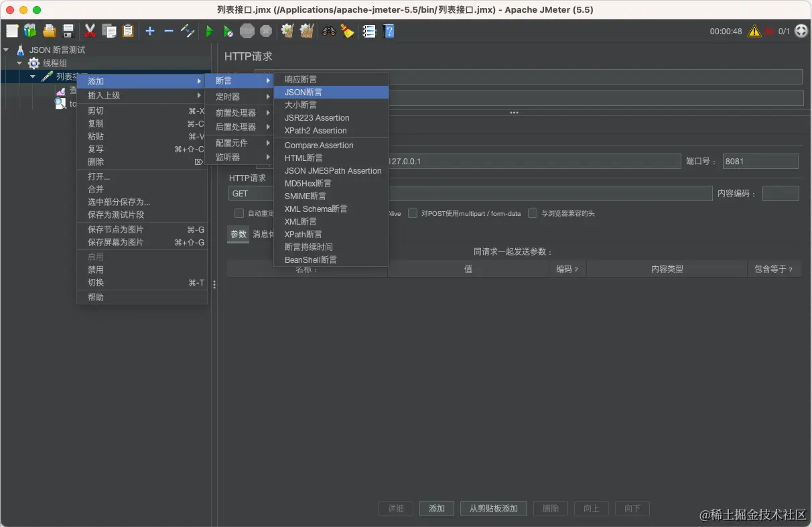
Task: Click the 添加 button below the table
Action: click(x=437, y=508)
